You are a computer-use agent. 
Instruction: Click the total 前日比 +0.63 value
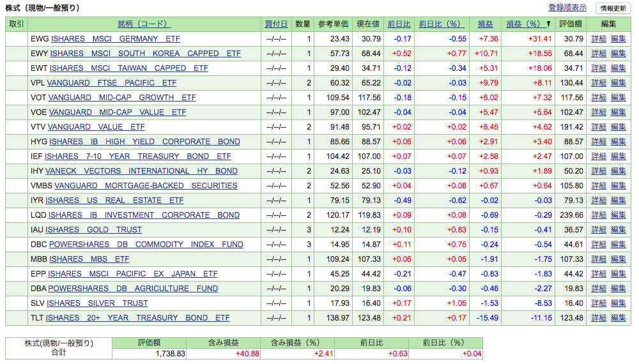397,353
